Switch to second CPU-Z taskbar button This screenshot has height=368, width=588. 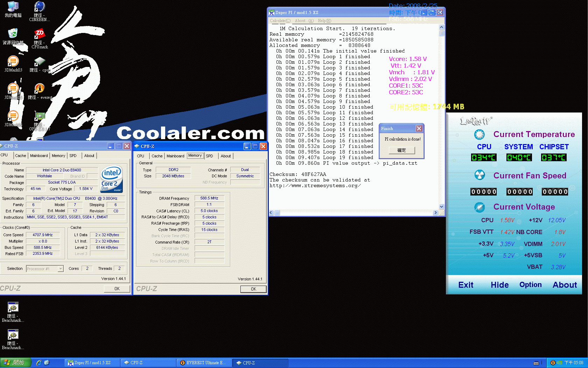pyautogui.click(x=261, y=363)
